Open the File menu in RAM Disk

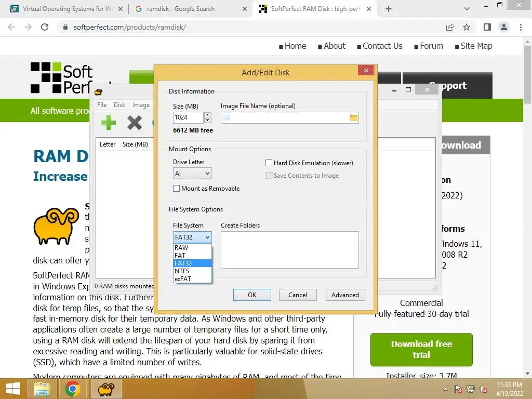[102, 105]
